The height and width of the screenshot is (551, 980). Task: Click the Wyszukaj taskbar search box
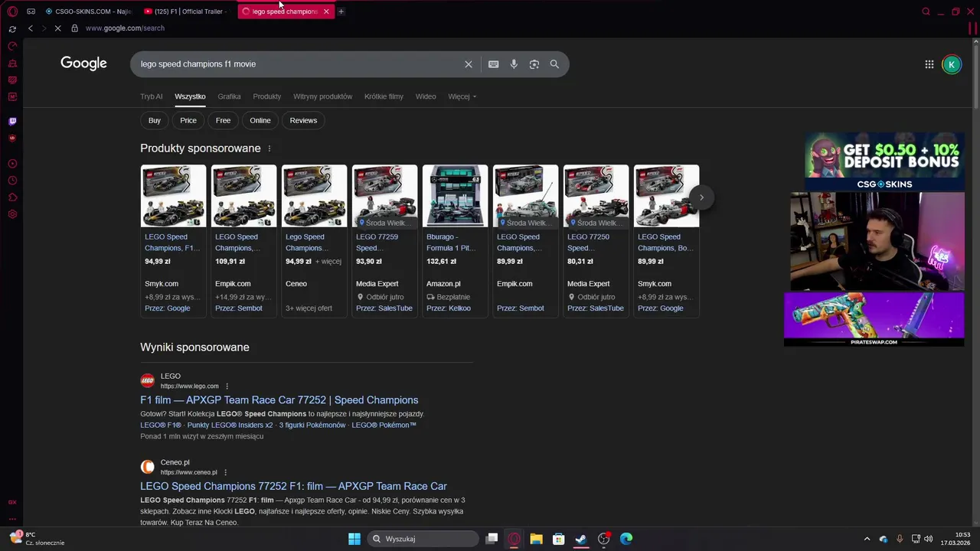pos(423,539)
